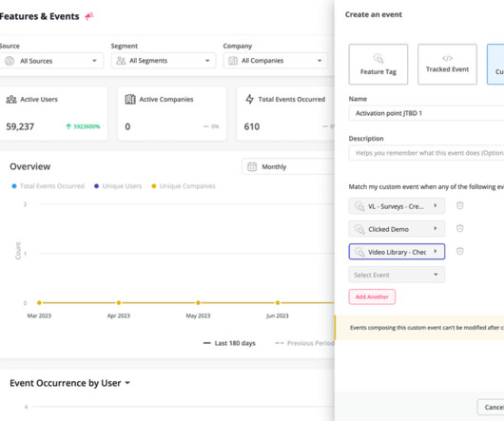The image size is (504, 421).
Task: Click the calendar icon beside Monthly
Action: coord(252,166)
